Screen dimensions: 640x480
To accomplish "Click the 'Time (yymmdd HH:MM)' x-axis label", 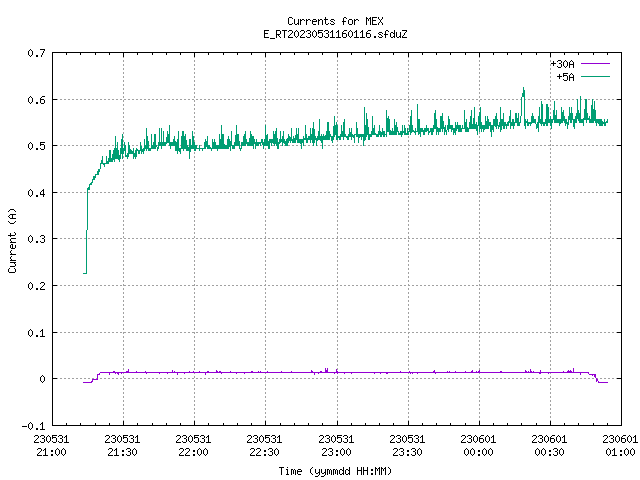I will [335, 471].
